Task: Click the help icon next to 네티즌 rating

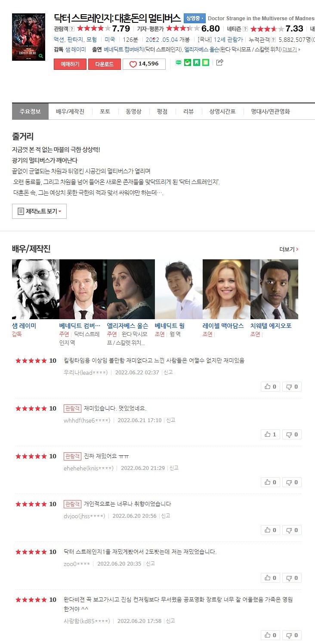Action: point(245,29)
